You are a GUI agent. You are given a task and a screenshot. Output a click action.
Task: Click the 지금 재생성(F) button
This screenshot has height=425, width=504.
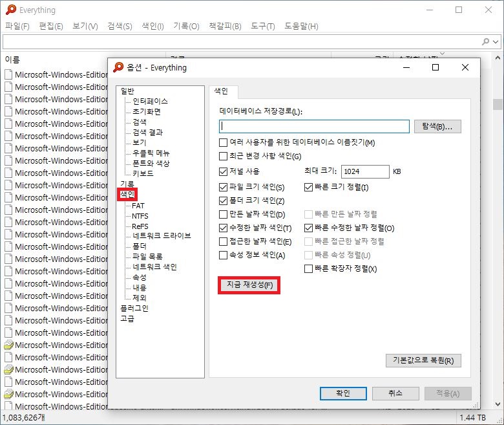pos(249,285)
